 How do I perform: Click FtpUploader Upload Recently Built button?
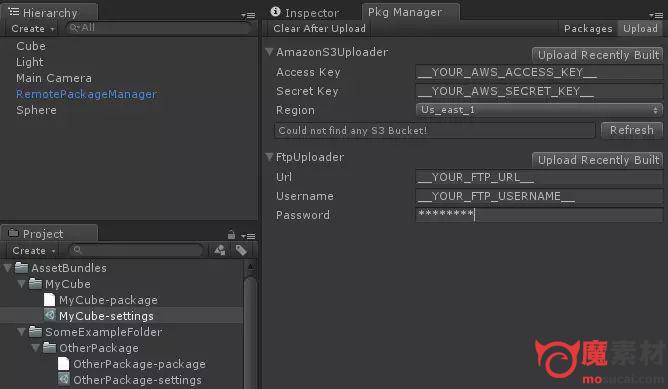598,160
